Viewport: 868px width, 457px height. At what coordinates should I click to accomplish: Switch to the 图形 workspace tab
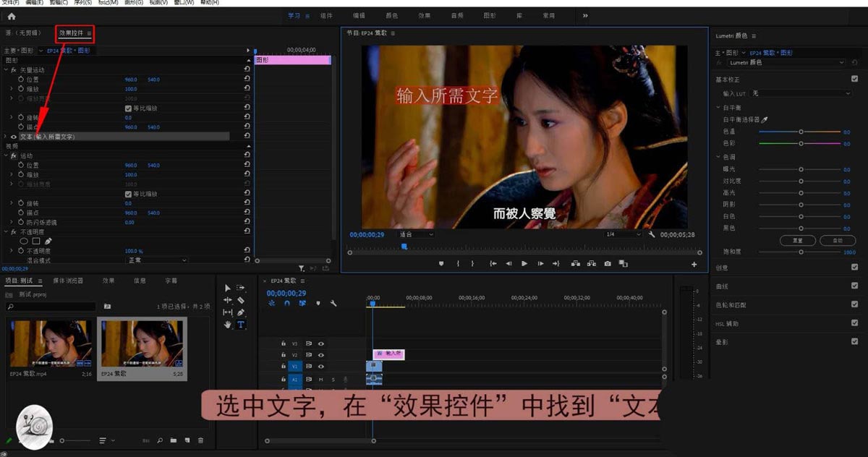[x=490, y=15]
